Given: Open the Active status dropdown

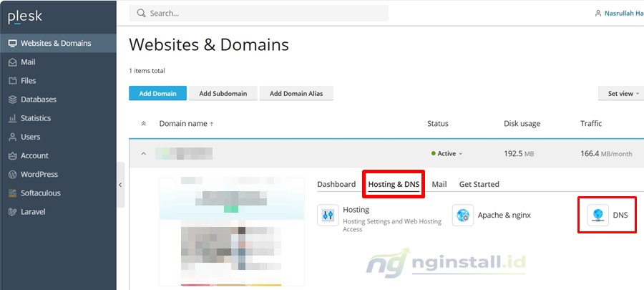Looking at the screenshot, I should click(447, 154).
